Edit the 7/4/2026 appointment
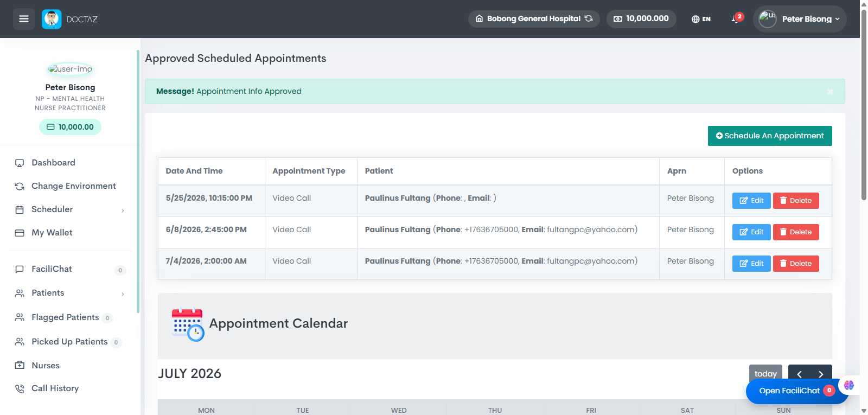 point(751,264)
